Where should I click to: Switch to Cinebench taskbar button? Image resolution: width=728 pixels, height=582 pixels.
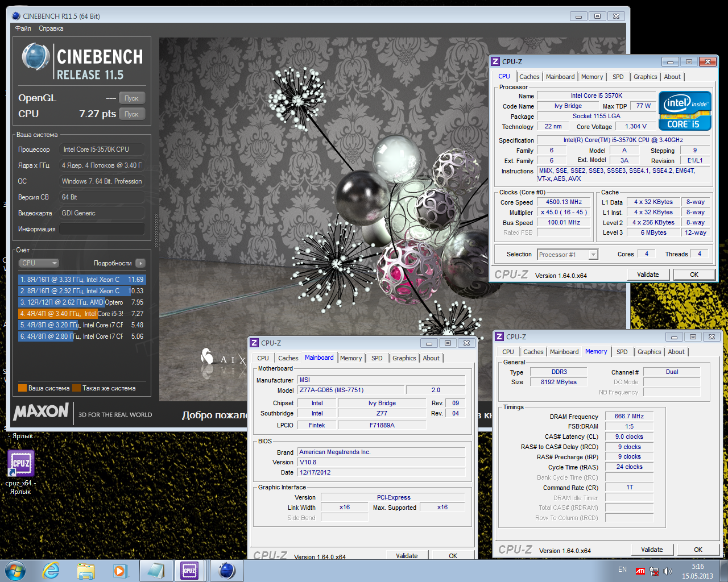pos(226,571)
